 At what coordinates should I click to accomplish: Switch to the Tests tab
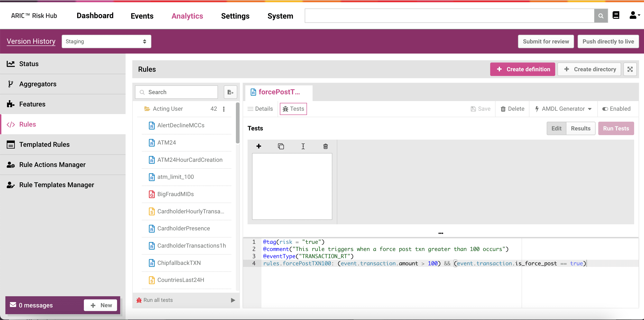point(293,109)
